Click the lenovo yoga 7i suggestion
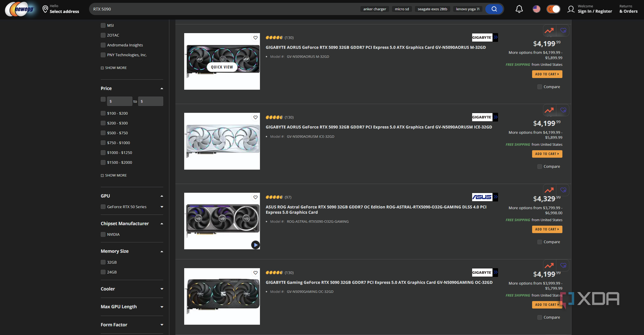644x335 pixels. (x=468, y=9)
